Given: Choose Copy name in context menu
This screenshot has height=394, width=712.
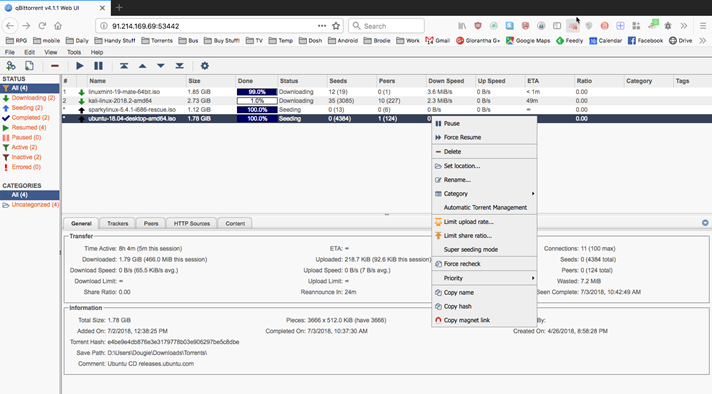Looking at the screenshot, I should click(484, 293).
